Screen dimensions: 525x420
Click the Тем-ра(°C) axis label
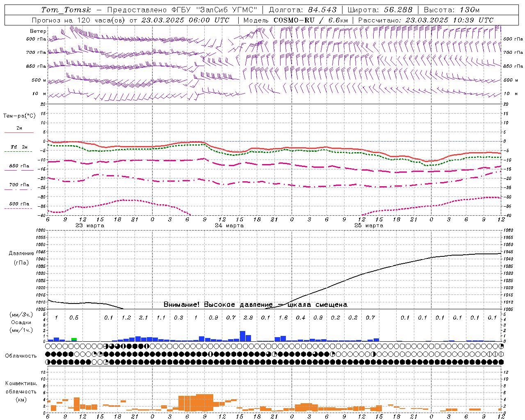19,116
